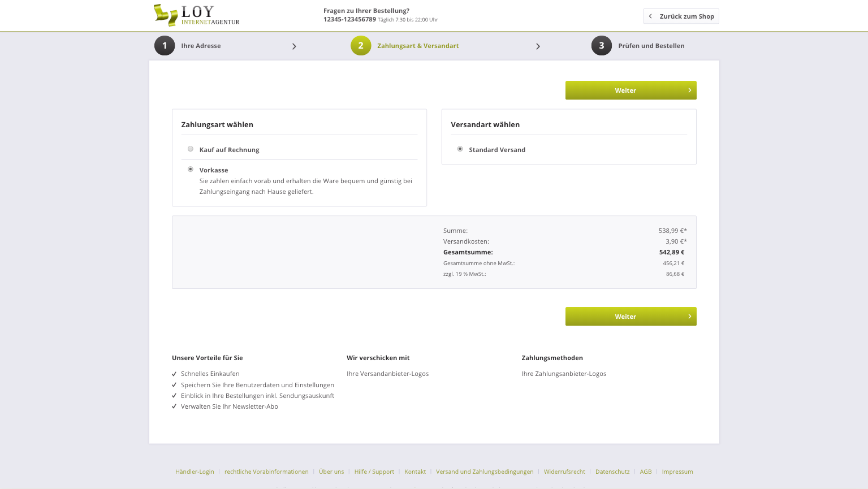Select Vorkasse radio button
The image size is (868, 489).
pos(191,170)
